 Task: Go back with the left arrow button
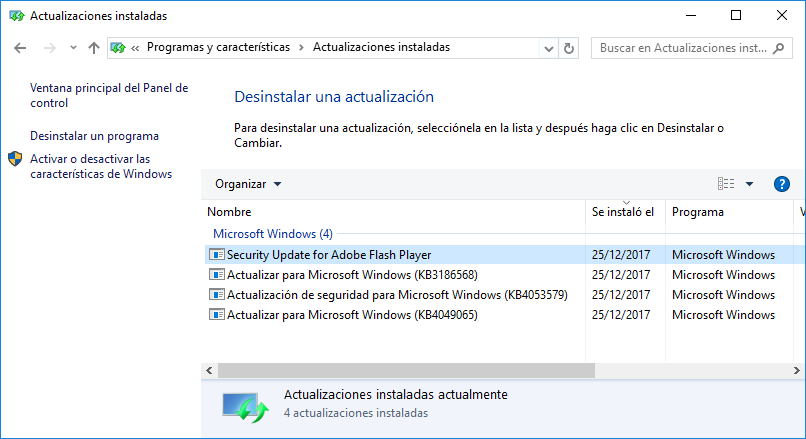pos(20,48)
